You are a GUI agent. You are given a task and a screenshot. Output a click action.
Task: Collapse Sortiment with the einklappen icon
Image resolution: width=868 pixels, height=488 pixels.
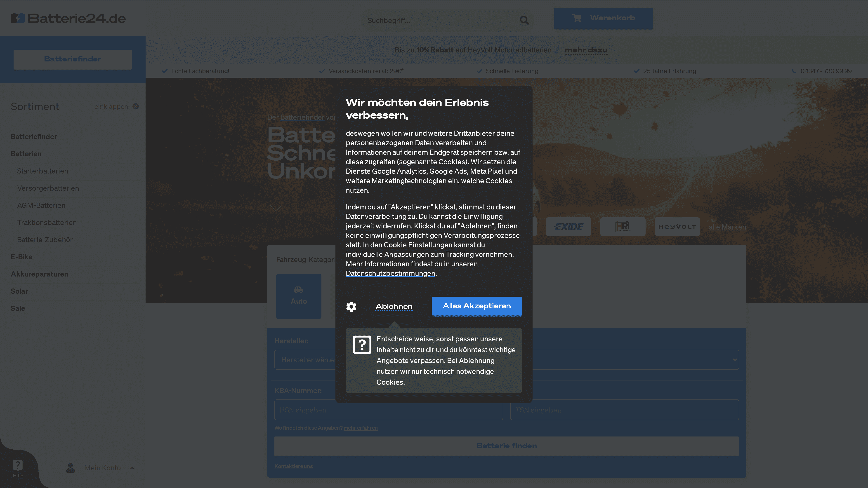tap(136, 106)
